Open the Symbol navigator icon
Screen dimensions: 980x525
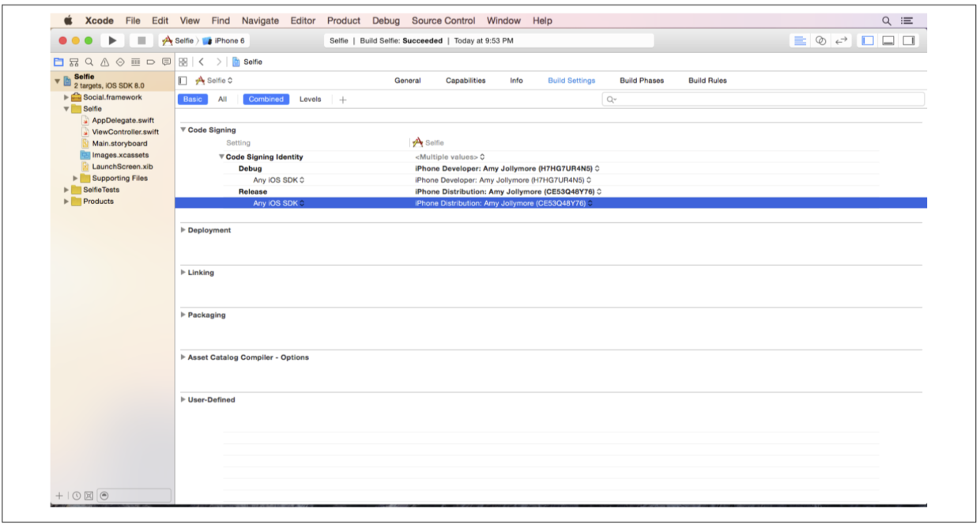click(x=74, y=62)
